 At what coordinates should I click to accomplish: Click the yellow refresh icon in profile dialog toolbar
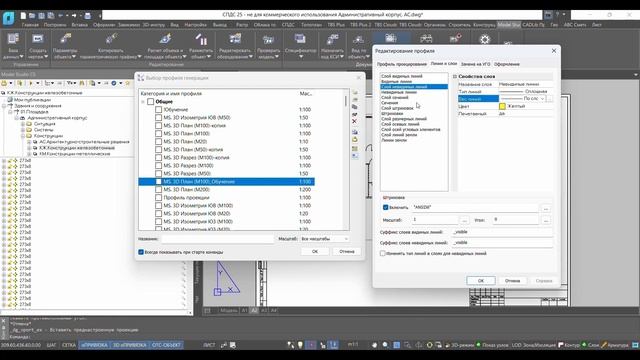tap(355, 140)
